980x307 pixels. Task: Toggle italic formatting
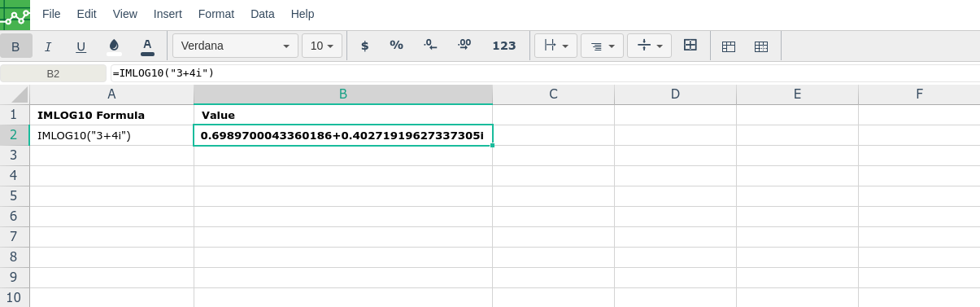click(48, 46)
